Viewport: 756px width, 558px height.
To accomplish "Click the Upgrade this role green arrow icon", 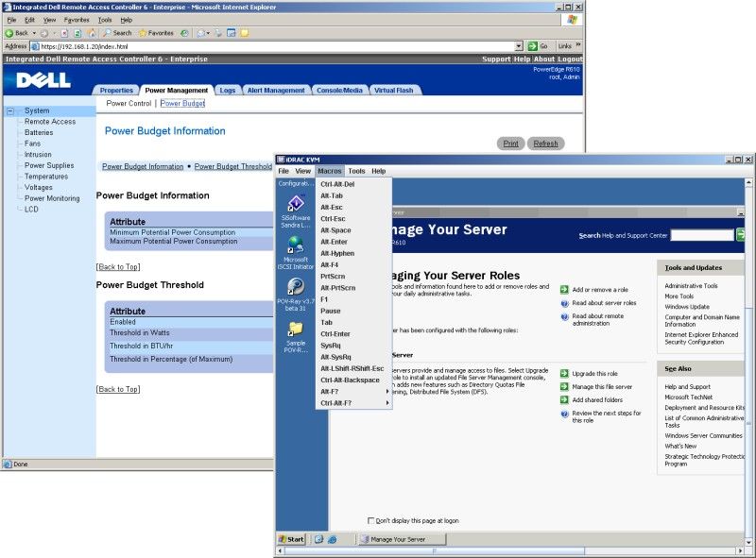I will click(564, 374).
